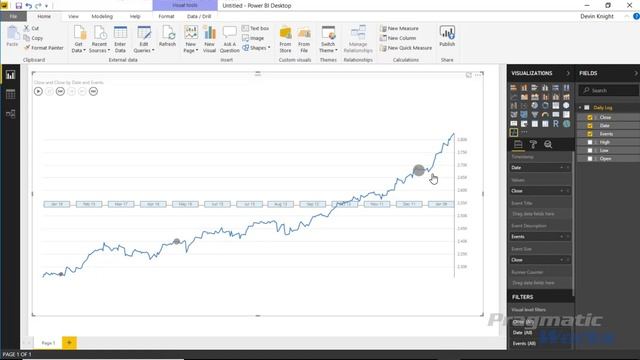Click the large gray event marker on the line
Image resolution: width=640 pixels, height=360 pixels.
[419, 170]
